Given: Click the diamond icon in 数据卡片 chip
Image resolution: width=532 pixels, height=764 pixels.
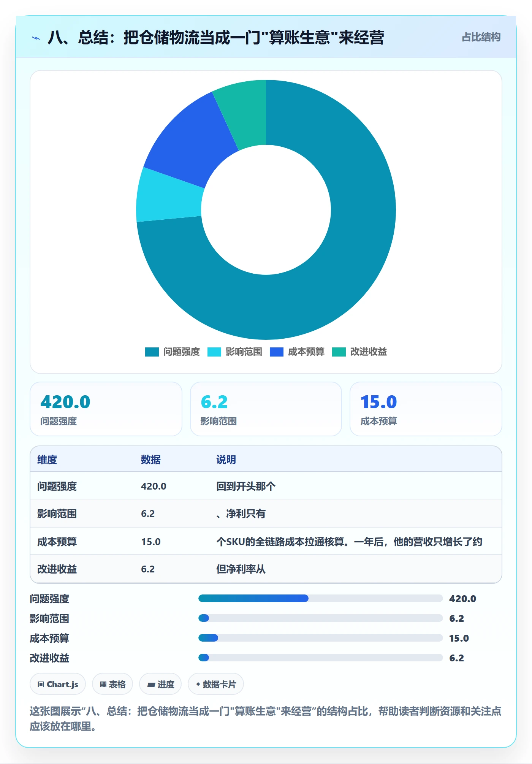Looking at the screenshot, I should click(x=198, y=684).
